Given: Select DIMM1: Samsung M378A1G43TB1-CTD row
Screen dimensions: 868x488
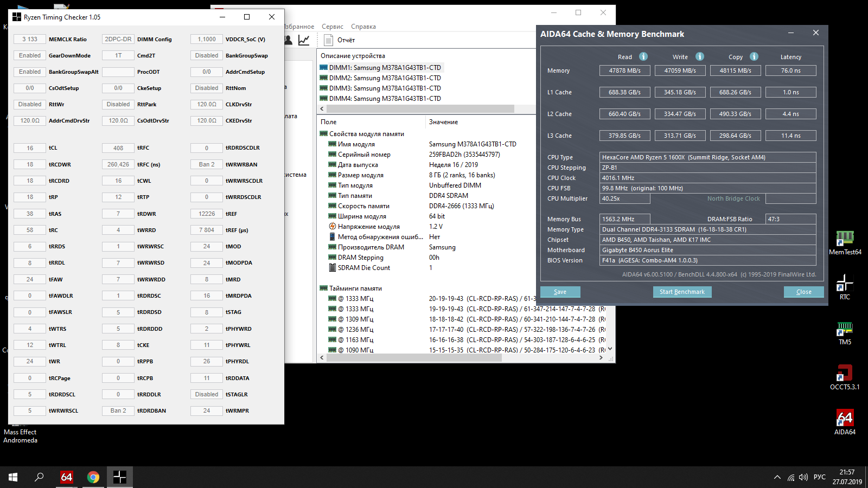Looking at the screenshot, I should 381,68.
